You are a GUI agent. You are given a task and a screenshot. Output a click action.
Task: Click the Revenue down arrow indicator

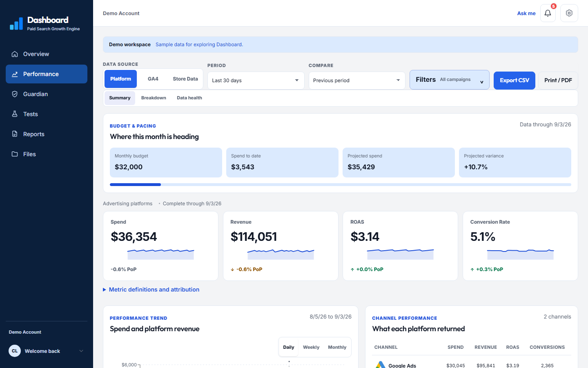tap(232, 269)
